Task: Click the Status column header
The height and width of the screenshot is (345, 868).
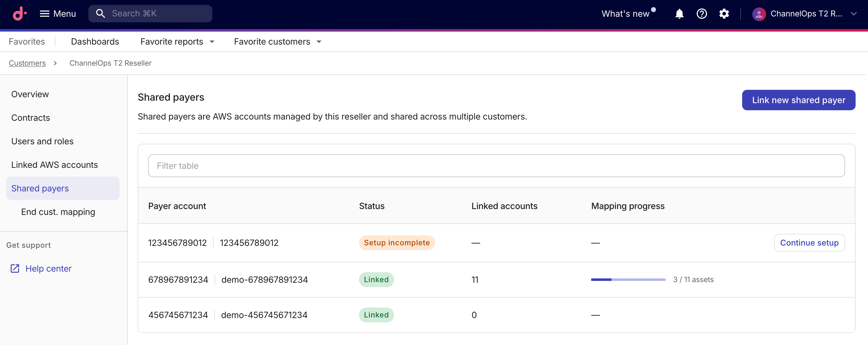Action: click(372, 206)
